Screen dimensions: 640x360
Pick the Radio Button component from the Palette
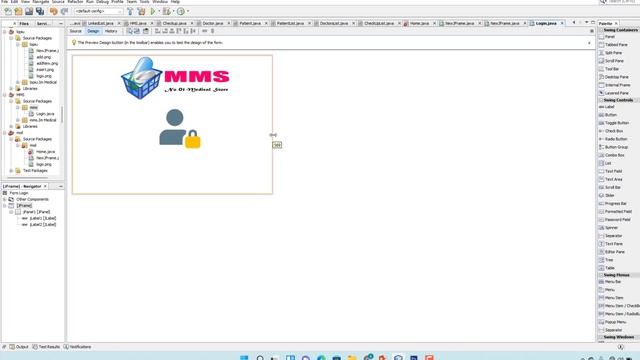[616, 139]
